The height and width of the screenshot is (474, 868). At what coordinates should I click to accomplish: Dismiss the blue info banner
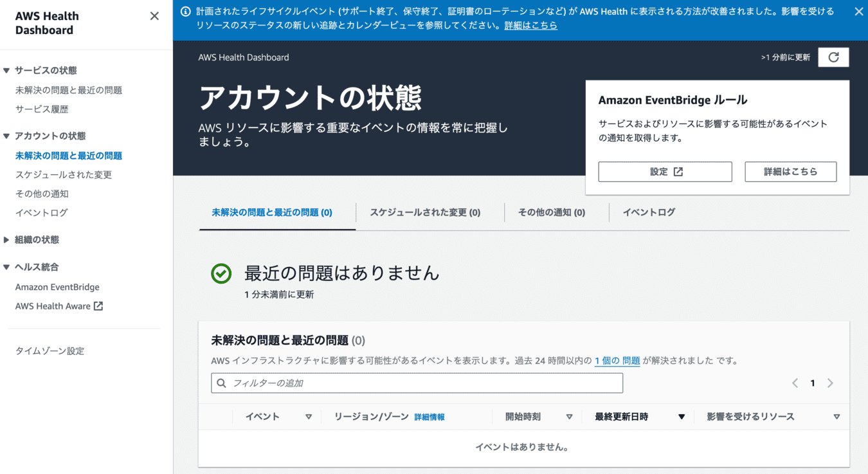[x=858, y=12]
